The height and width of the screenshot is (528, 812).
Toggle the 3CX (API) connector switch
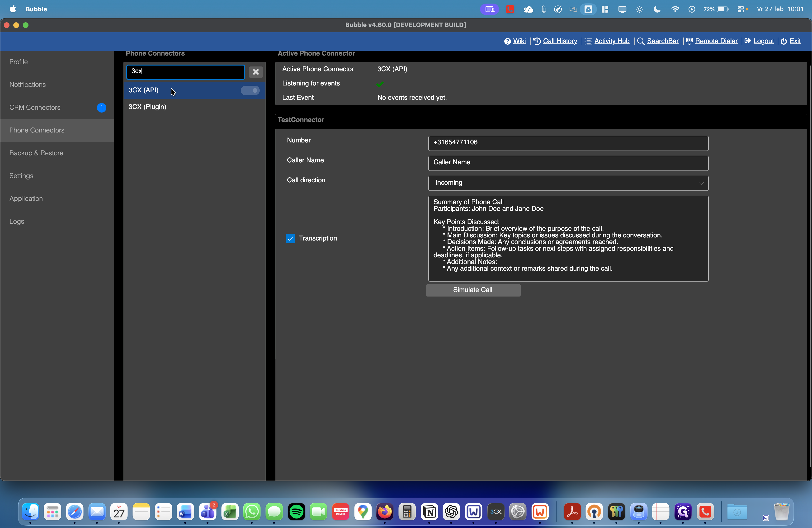point(250,90)
